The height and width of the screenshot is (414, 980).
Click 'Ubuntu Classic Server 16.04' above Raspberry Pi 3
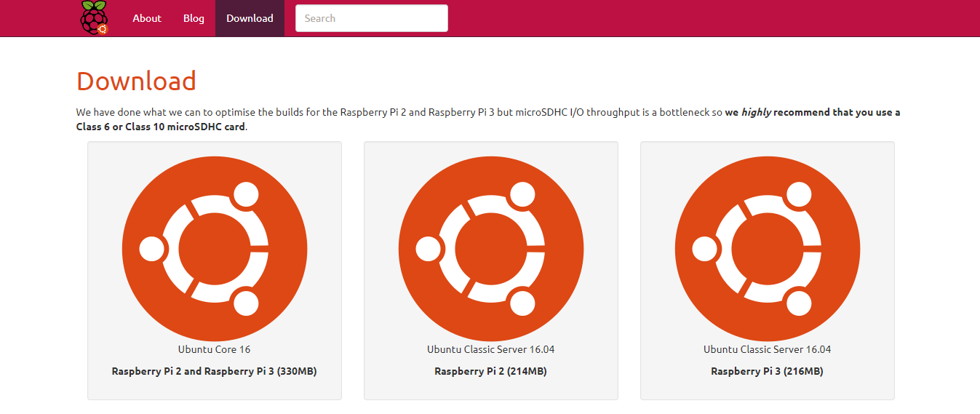pos(768,349)
